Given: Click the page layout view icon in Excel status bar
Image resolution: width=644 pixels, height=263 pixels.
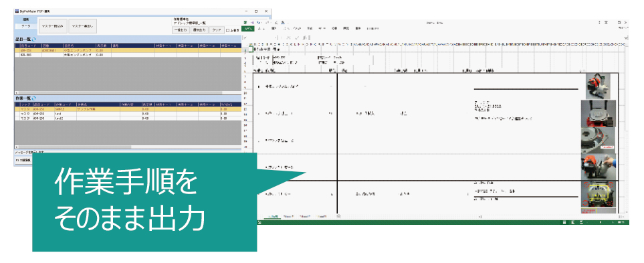Looking at the screenshot, I should coord(573,222).
